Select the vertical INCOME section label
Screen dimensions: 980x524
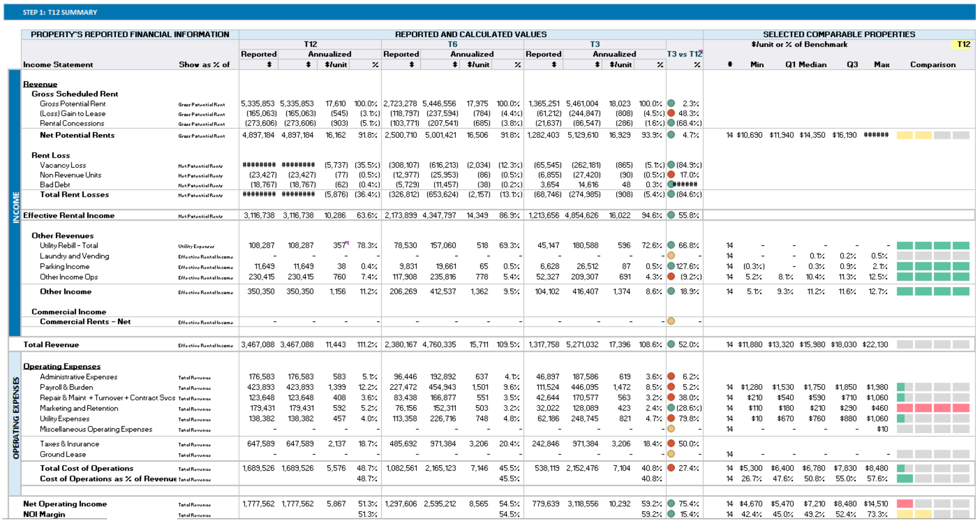[x=16, y=207]
